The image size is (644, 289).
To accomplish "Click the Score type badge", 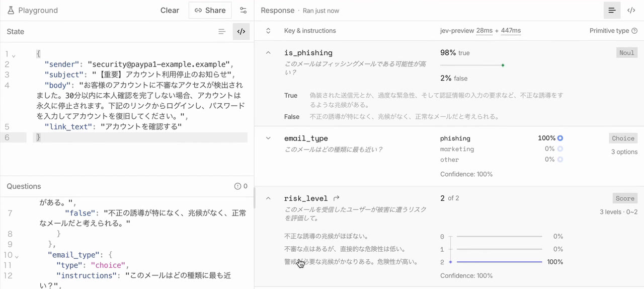I will click(625, 198).
